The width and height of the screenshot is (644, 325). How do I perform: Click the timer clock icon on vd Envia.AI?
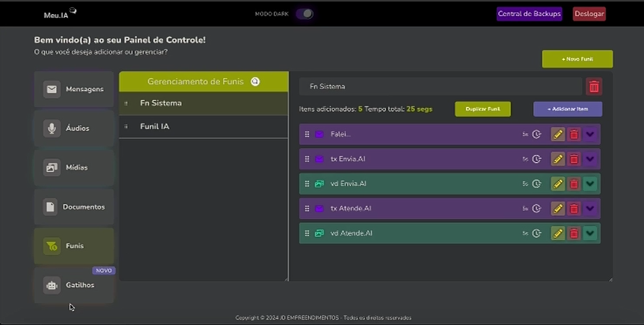pos(536,184)
